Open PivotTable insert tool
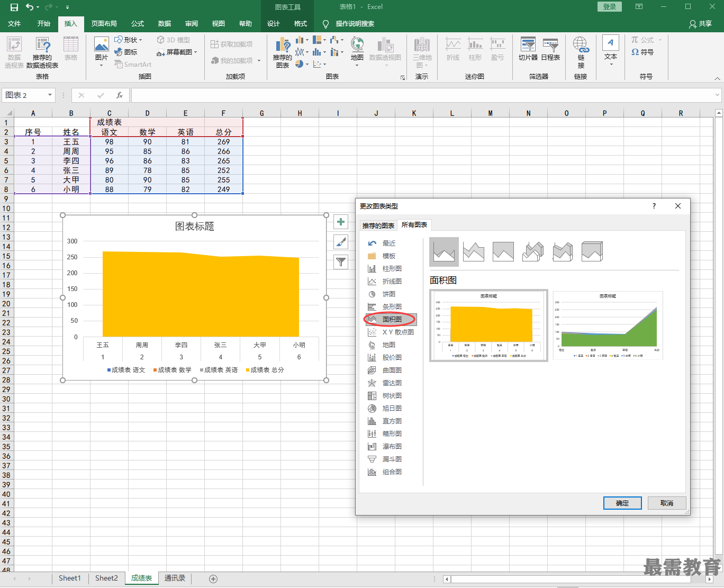 pyautogui.click(x=14, y=52)
